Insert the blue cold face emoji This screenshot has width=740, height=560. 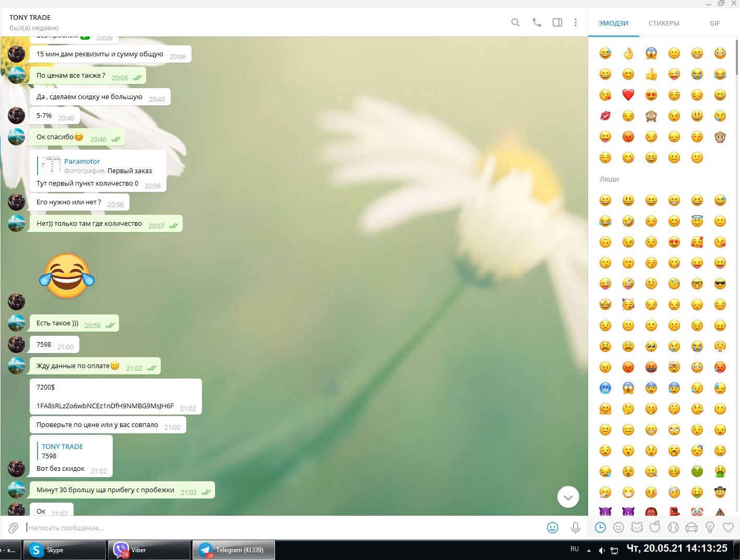[x=605, y=388]
